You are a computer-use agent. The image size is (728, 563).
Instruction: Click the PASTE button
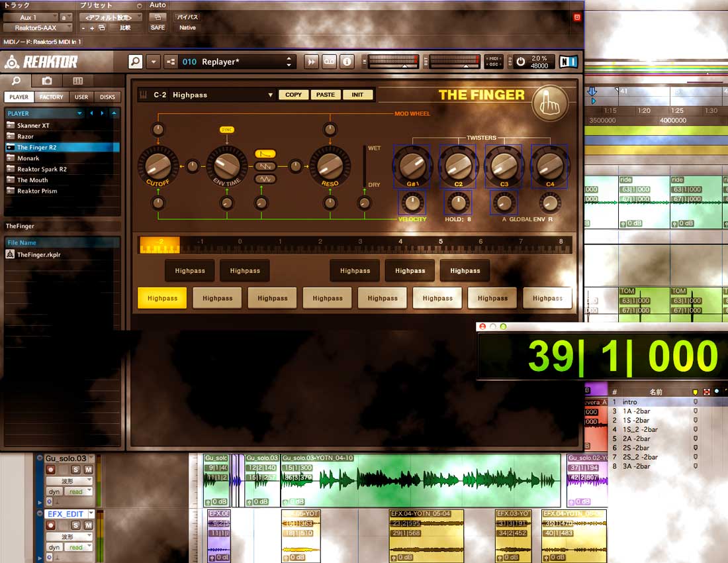(x=326, y=95)
